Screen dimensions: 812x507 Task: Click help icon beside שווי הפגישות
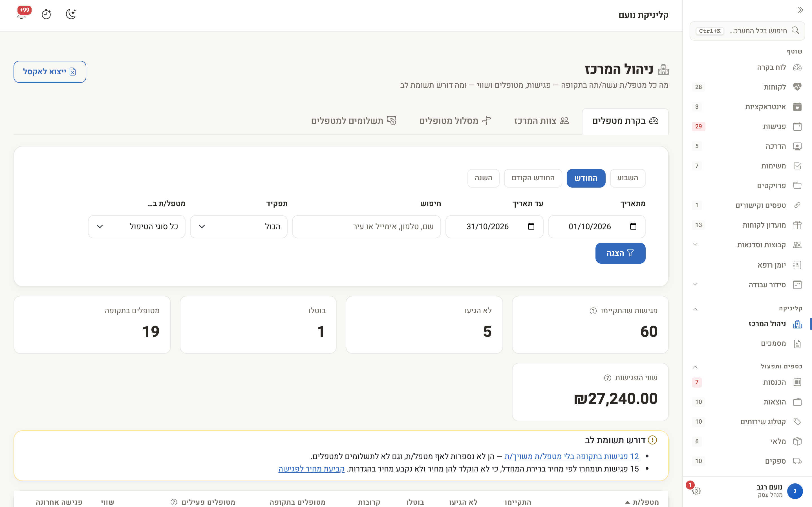(x=607, y=378)
